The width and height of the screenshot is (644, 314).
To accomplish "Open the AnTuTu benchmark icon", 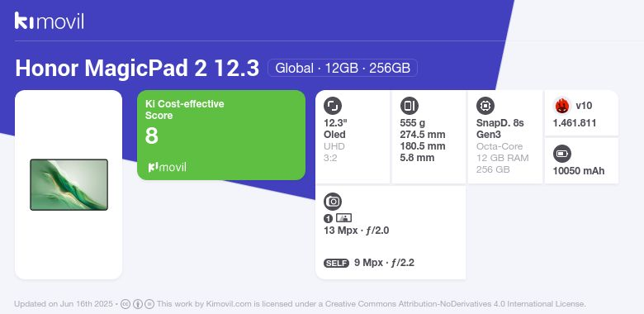I will [x=562, y=106].
